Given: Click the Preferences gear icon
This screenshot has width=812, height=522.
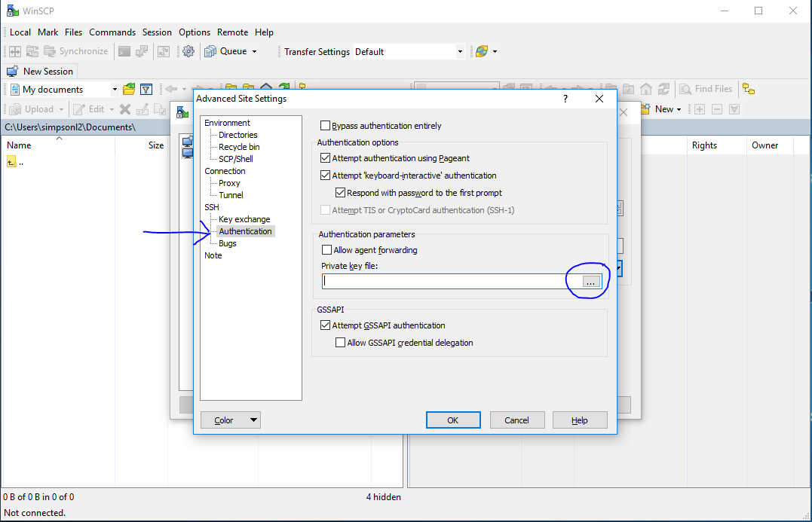Looking at the screenshot, I should point(188,51).
